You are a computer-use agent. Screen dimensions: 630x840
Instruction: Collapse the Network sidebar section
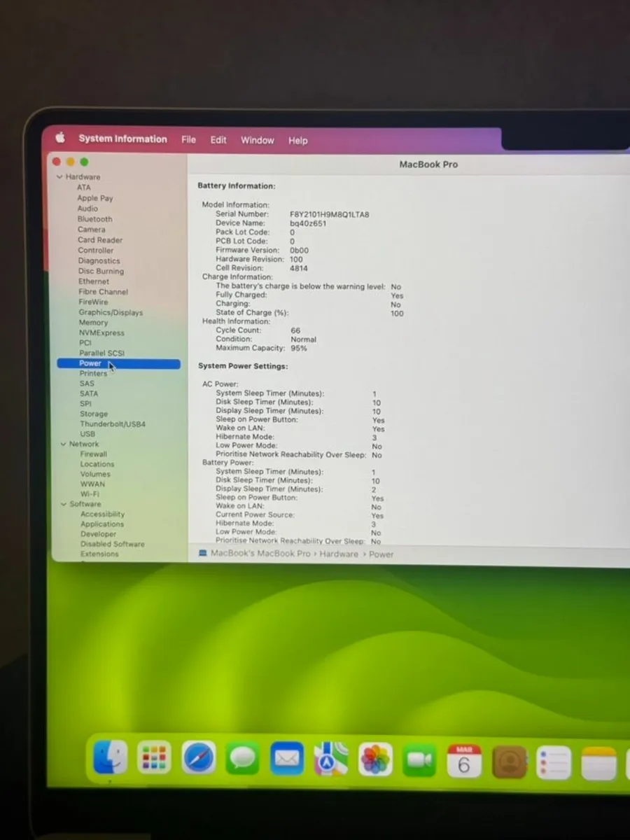coord(63,444)
